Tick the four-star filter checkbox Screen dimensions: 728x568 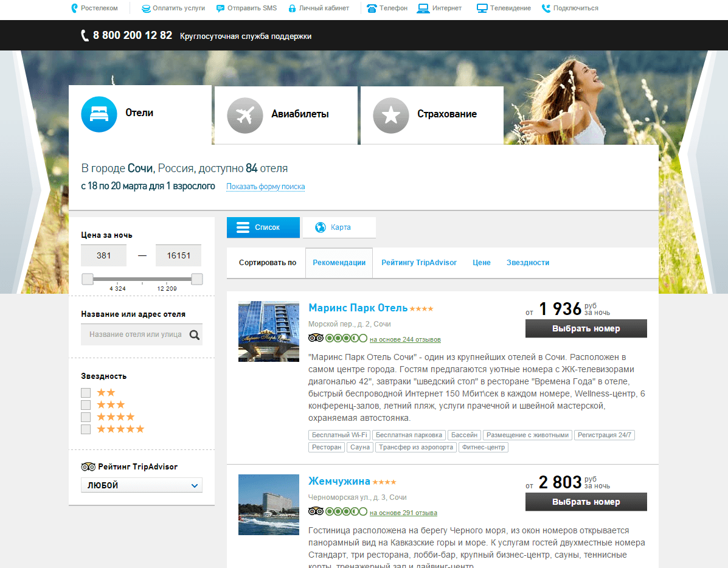(85, 417)
